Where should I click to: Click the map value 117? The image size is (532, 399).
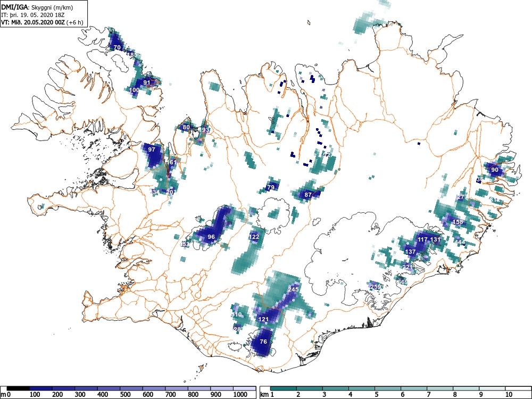click(x=422, y=239)
